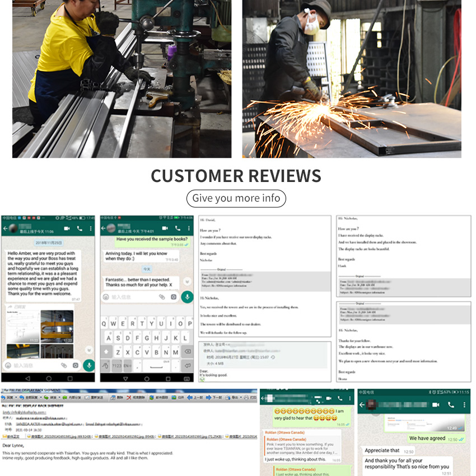Click Reply (回复) in email toolbar
Screen dimensions: 476x476
(7, 398)
